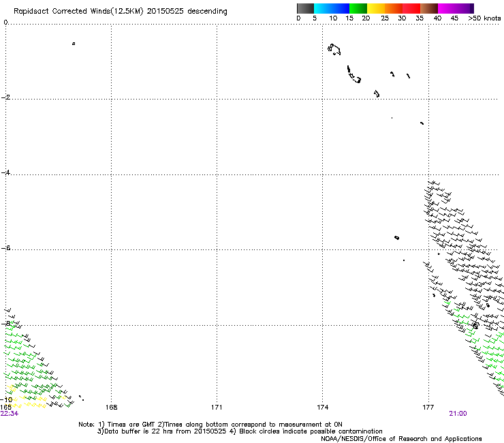Select the '20' label under the color bar
The image size is (504, 443).
(x=366, y=18)
